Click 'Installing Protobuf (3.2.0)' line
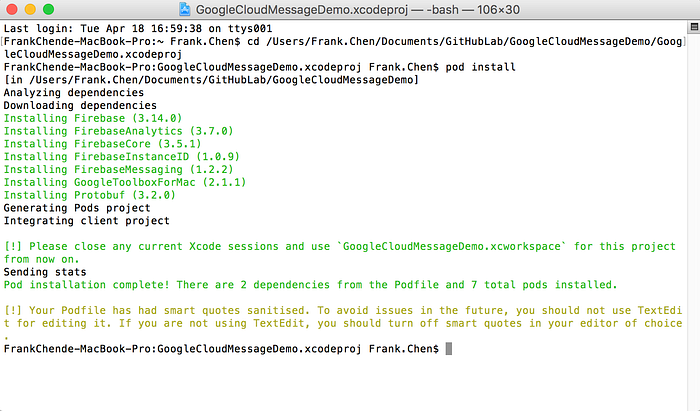 90,195
